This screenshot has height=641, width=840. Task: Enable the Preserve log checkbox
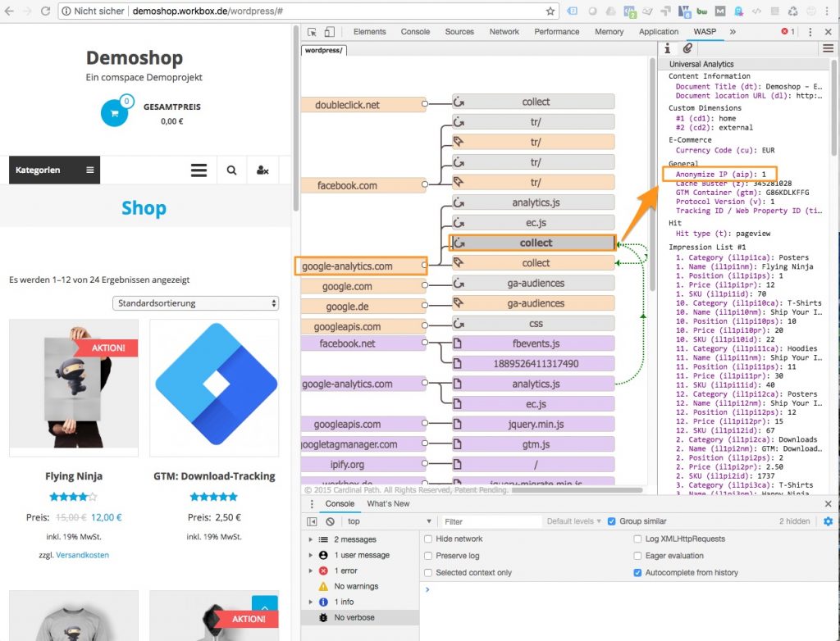pyautogui.click(x=428, y=556)
